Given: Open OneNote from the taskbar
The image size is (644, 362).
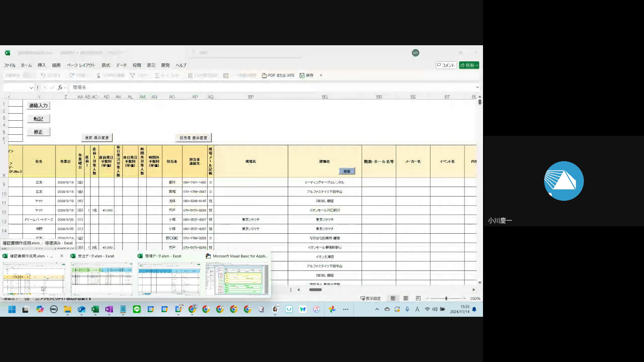Looking at the screenshot, I should pyautogui.click(x=109, y=309).
